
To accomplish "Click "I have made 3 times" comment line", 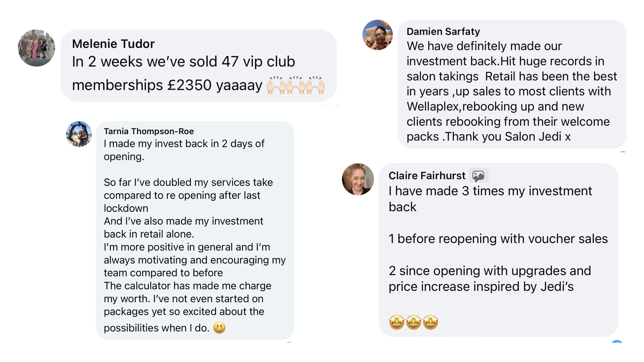I will point(490,191).
